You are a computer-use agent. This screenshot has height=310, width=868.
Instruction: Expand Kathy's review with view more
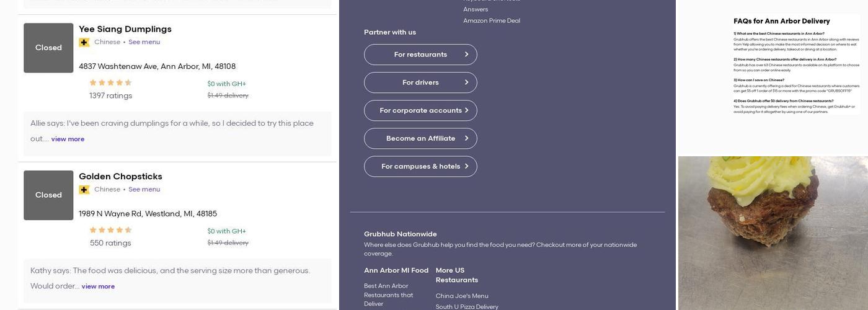point(98,286)
